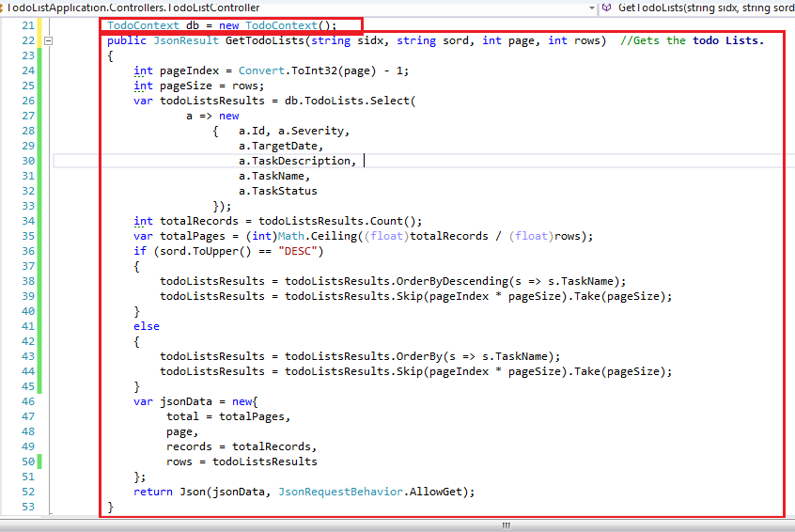Open the GetTodoLists member navigation dropdown
The width and height of the screenshot is (795, 532).
[x=698, y=8]
